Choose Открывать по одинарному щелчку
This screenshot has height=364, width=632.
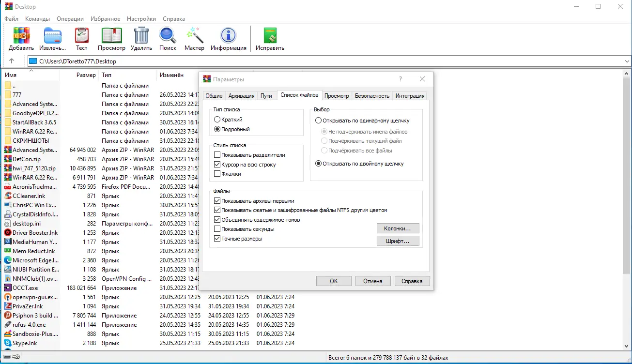(318, 121)
